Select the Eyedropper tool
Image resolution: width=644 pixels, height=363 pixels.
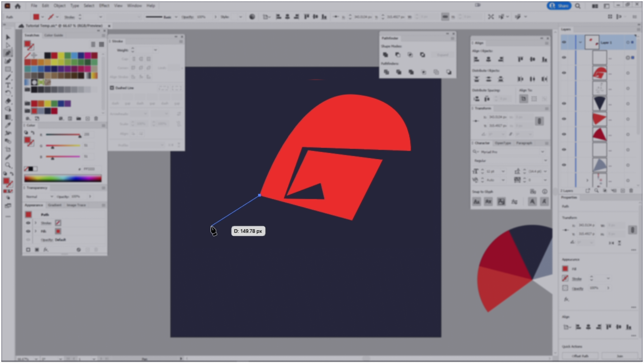(8, 125)
